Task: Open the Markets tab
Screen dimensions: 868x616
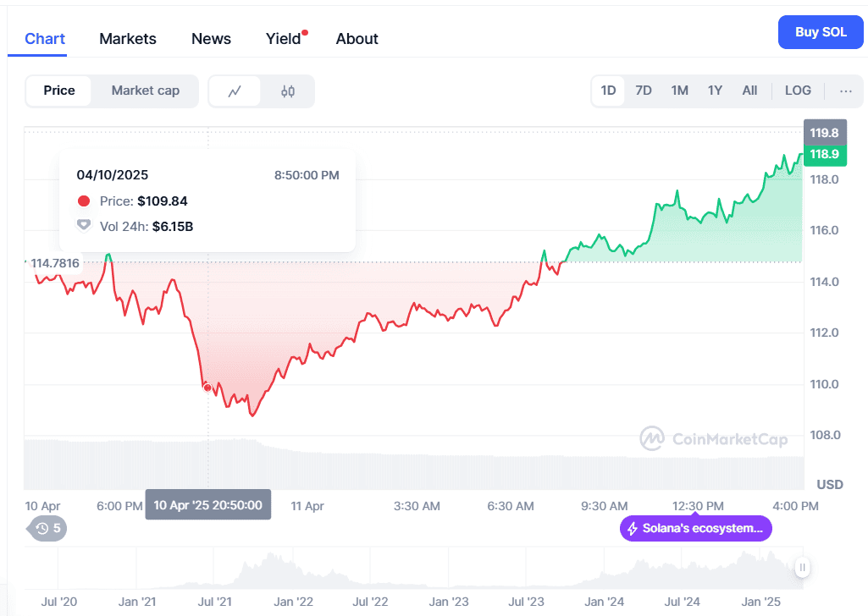Action: (x=128, y=38)
